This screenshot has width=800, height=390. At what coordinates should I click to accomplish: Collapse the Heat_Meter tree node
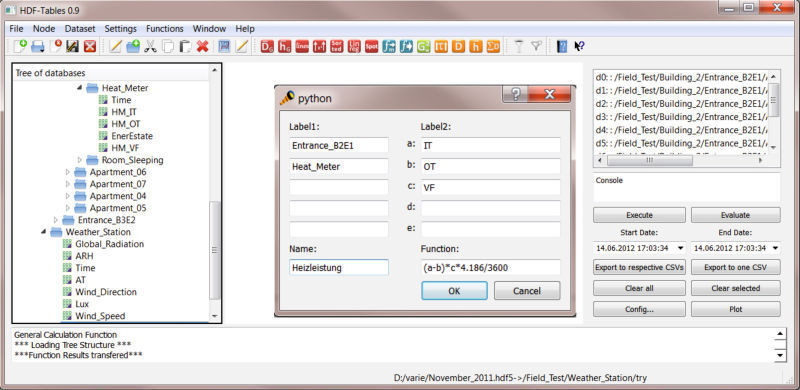click(79, 88)
